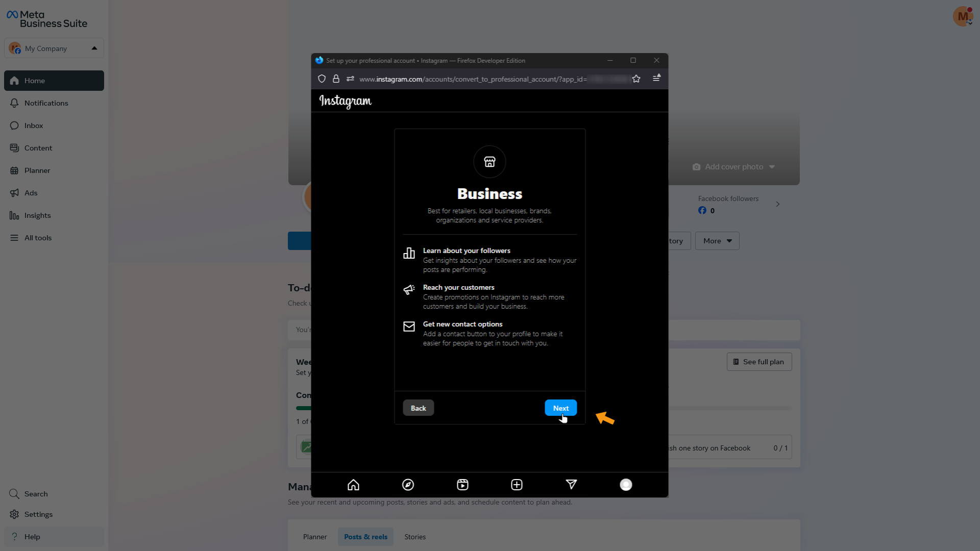Click the site permissions icon in the address bar
Screen dimensions: 980x551
(350, 79)
